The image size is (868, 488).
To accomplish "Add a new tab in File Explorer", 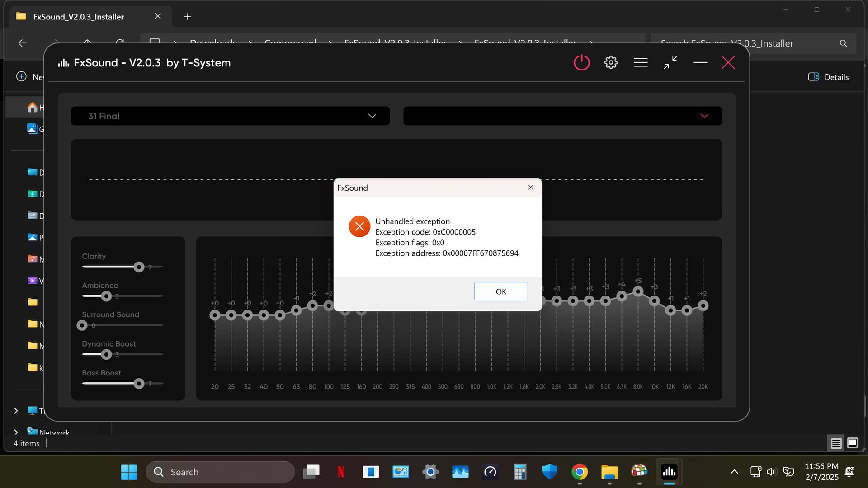I will coord(188,17).
